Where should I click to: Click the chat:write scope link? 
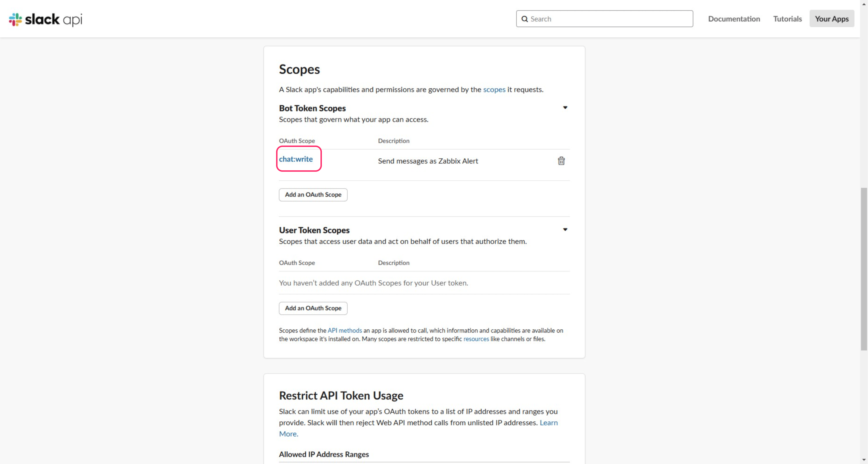(x=295, y=159)
